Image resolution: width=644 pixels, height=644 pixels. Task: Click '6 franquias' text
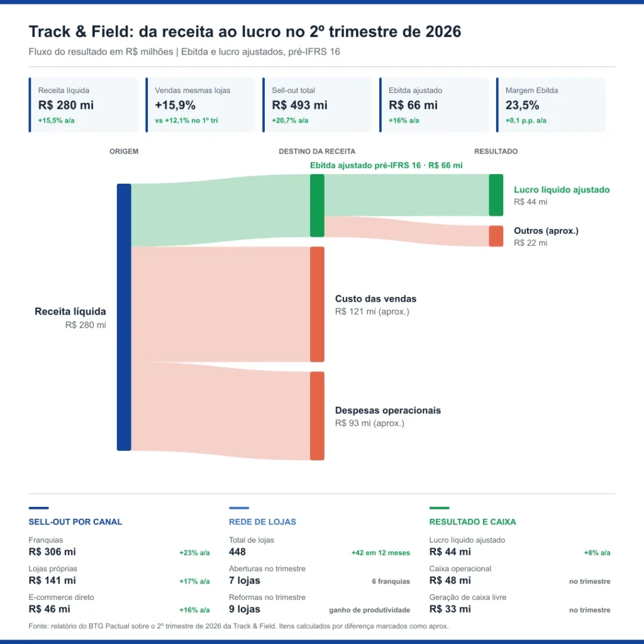[x=391, y=582]
